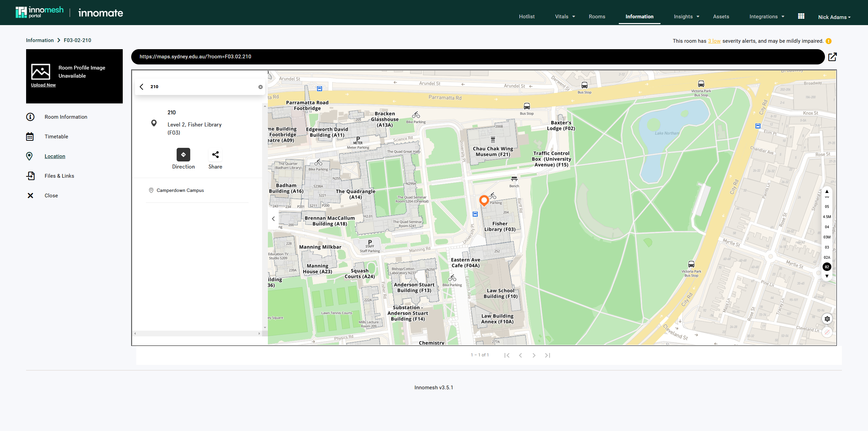
Task: Click Law School Building (F10) label
Action: click(x=500, y=294)
